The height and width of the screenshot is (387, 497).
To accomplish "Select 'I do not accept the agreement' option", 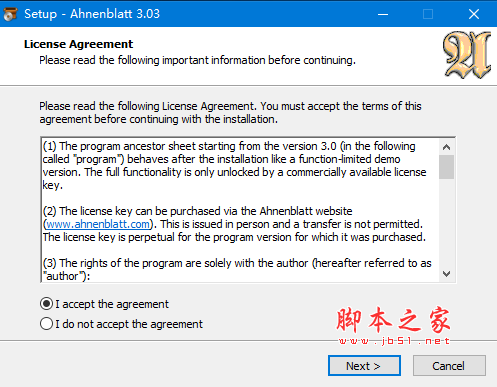I will [x=46, y=324].
